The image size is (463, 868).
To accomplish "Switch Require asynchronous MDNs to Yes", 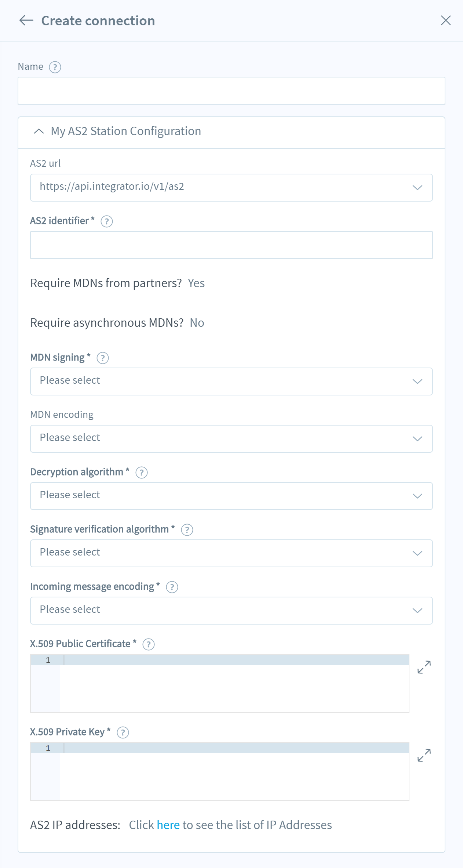I will click(197, 323).
